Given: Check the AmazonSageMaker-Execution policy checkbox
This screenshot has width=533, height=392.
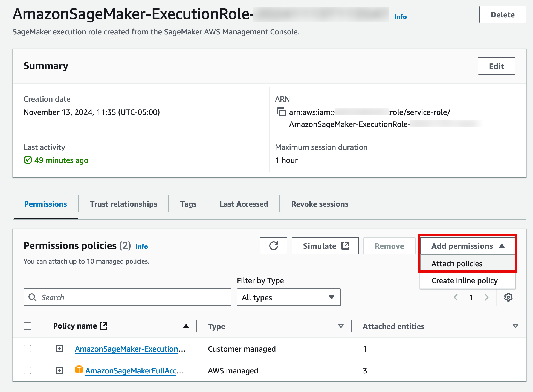Looking at the screenshot, I should click(x=27, y=349).
